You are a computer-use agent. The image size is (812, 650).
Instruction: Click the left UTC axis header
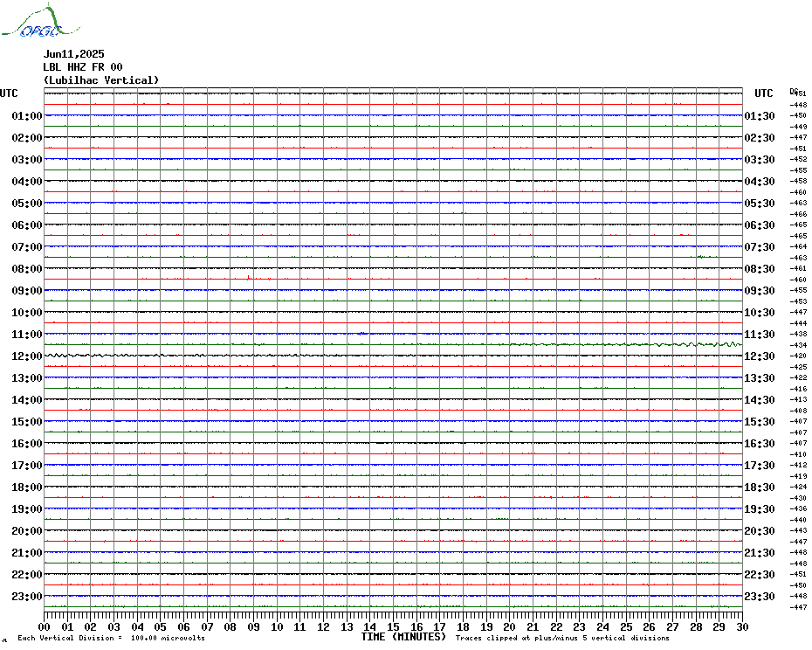(x=9, y=93)
